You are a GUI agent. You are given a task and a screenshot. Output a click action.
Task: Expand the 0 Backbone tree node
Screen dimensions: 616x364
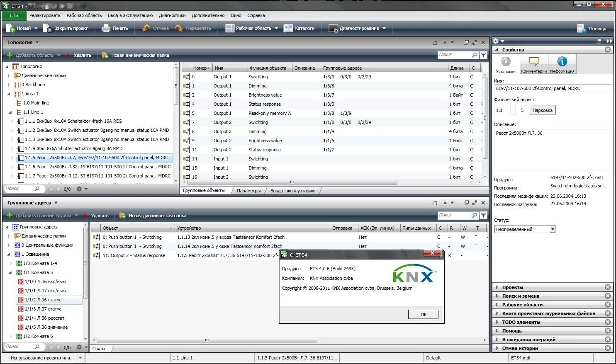(x=9, y=85)
